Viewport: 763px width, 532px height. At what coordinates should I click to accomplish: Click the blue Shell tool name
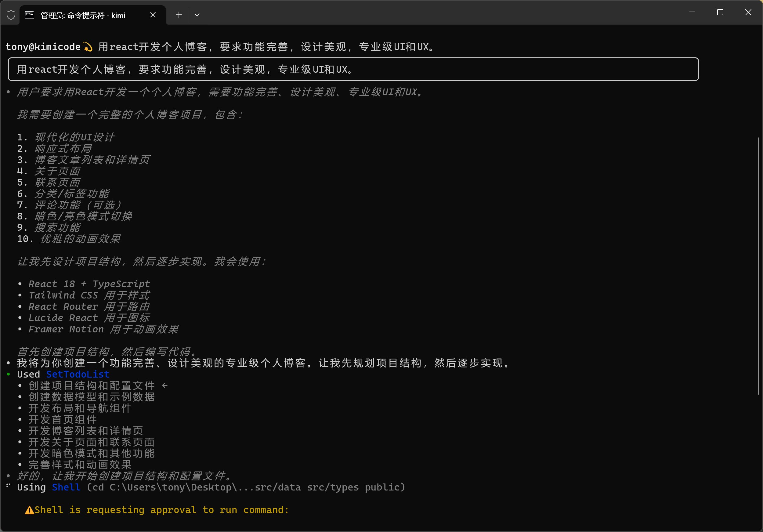point(66,487)
